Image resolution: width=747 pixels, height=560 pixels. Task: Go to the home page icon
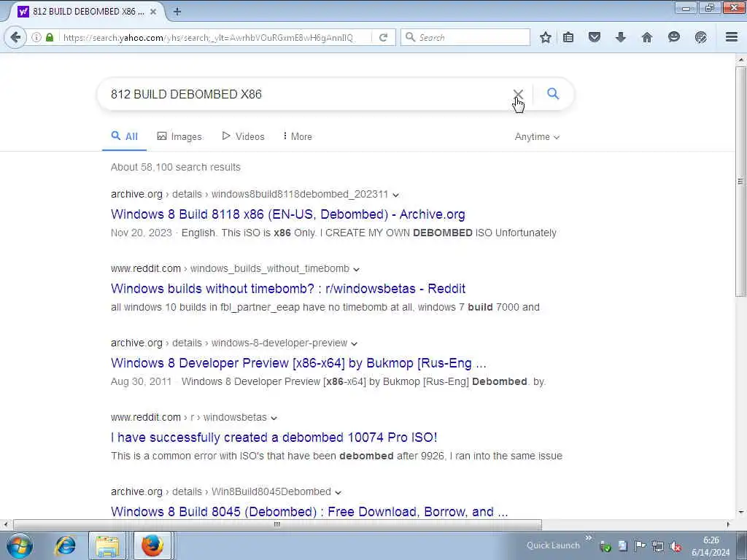(646, 37)
